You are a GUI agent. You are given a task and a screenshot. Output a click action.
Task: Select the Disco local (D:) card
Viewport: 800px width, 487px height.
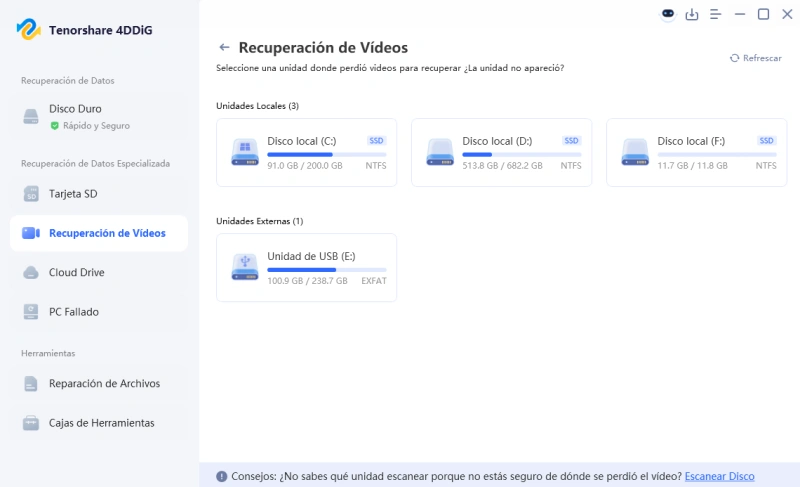pyautogui.click(x=502, y=152)
